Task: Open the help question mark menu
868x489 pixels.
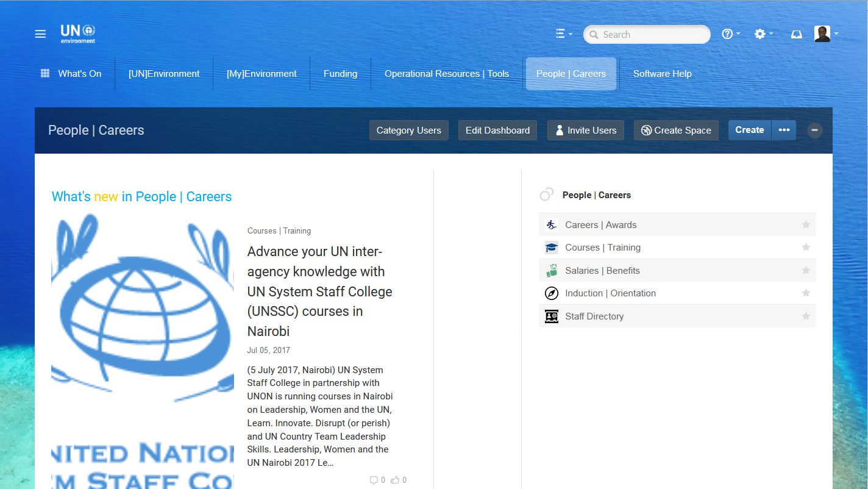Action: click(x=731, y=34)
